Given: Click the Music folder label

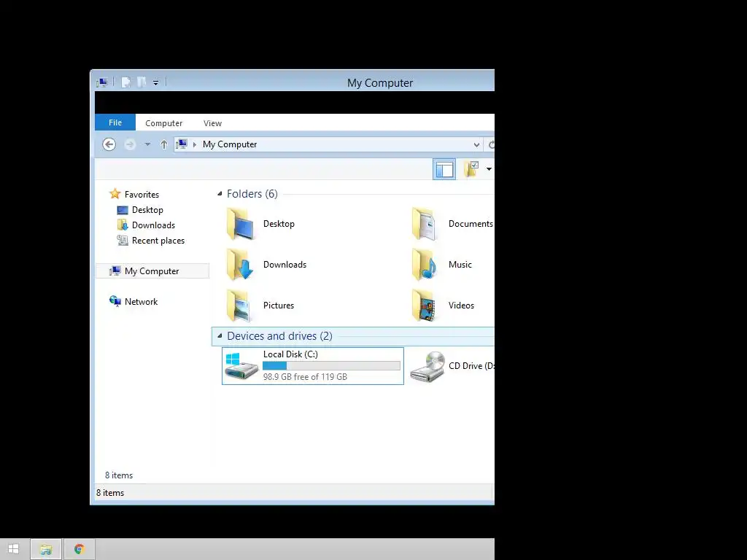Looking at the screenshot, I should tap(460, 265).
